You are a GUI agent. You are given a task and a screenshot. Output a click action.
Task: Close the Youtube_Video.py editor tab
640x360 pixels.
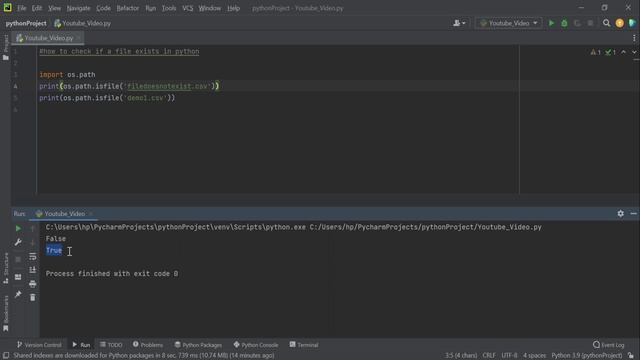78,38
